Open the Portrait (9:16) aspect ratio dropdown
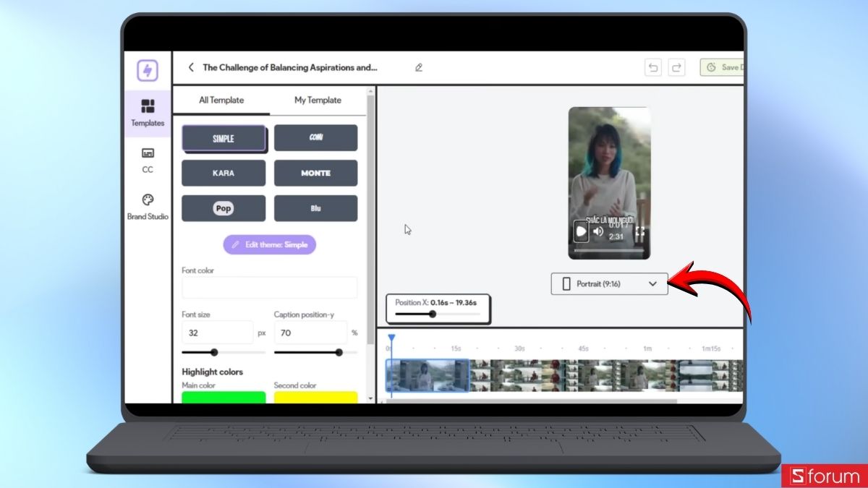Screen dimensions: 868x488 [609, 283]
